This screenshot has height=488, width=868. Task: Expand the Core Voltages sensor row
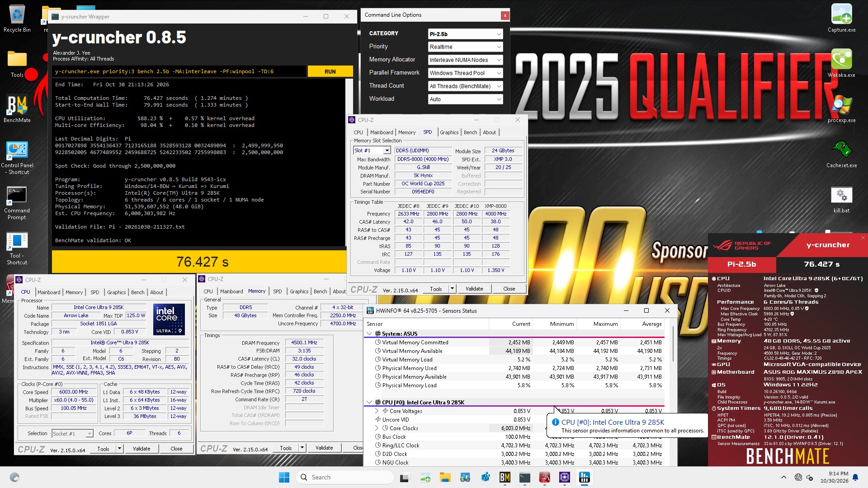coord(377,411)
